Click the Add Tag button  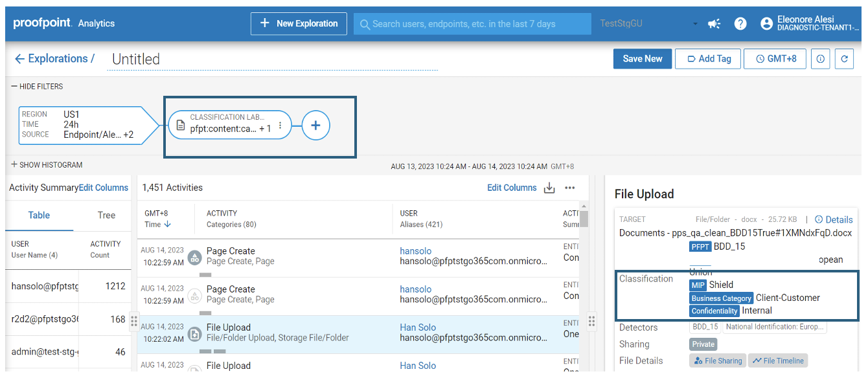[708, 59]
